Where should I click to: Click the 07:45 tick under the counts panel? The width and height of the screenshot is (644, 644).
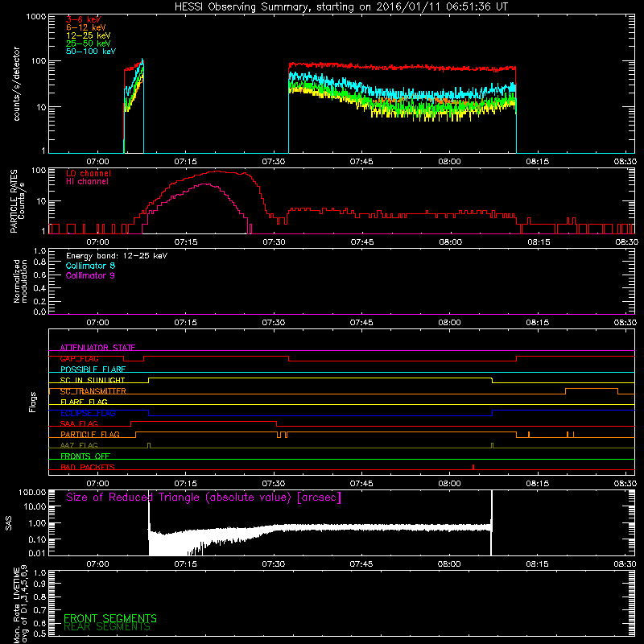(x=361, y=162)
